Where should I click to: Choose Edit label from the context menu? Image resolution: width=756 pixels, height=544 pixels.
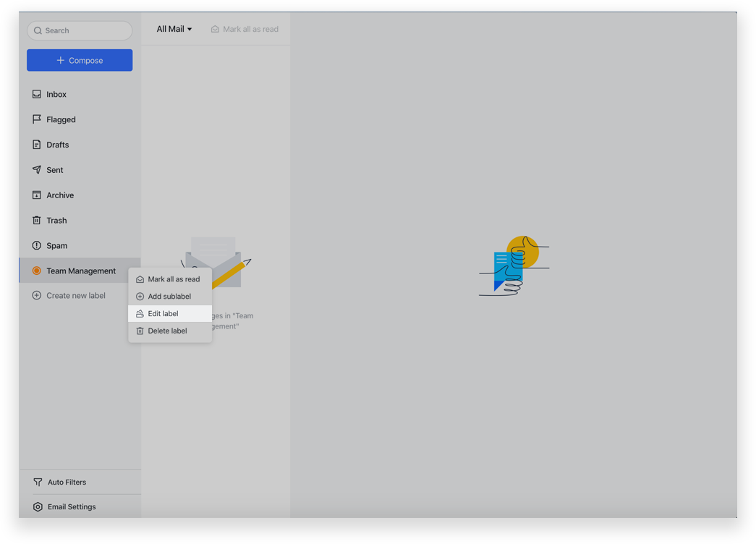162,313
